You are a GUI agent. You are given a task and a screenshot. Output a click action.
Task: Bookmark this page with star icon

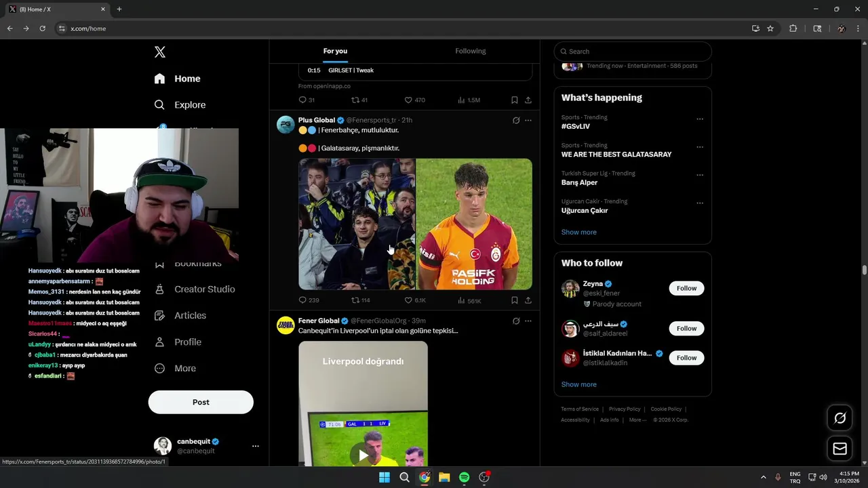pos(770,28)
